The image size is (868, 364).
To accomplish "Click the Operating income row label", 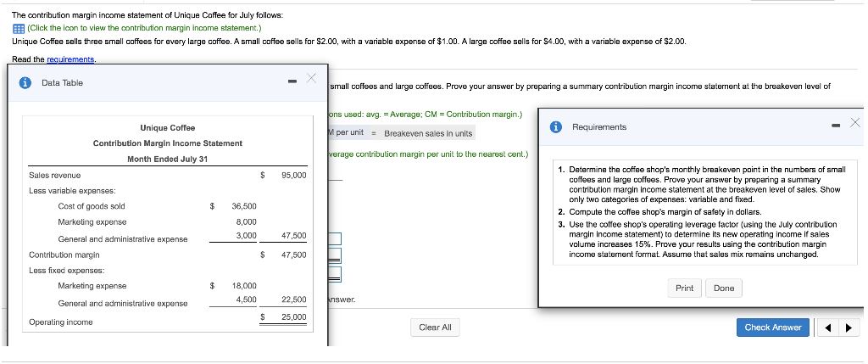I will click(61, 322).
